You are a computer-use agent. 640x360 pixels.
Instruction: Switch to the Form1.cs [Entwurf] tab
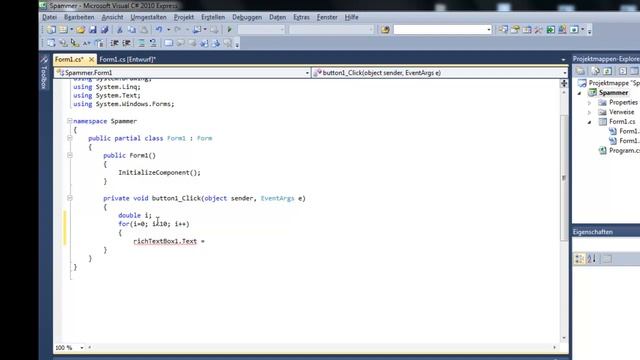click(x=128, y=60)
